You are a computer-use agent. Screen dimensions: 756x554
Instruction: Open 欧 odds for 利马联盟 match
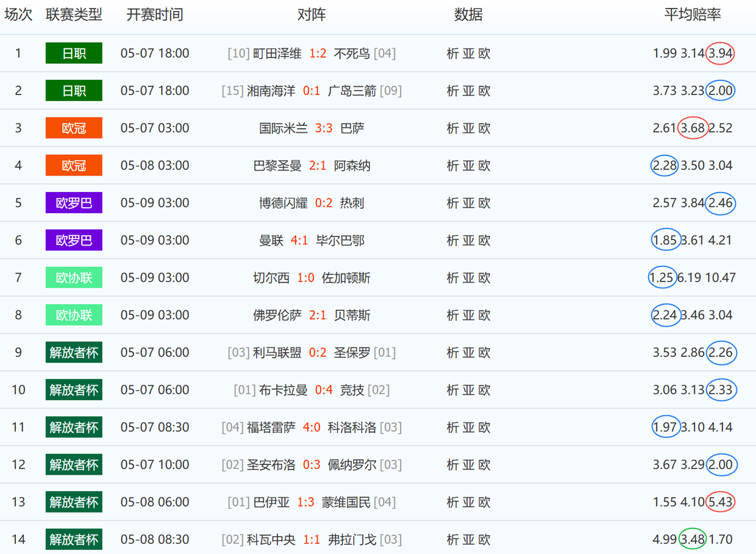tap(484, 353)
